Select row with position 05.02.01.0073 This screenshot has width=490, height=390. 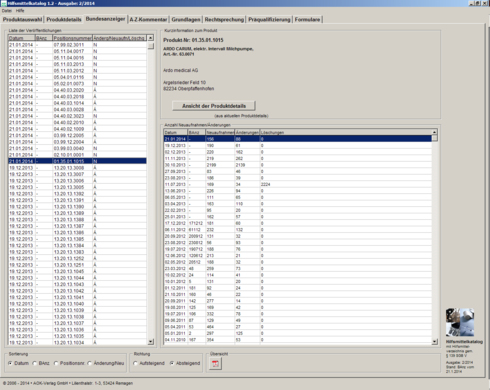click(x=77, y=84)
